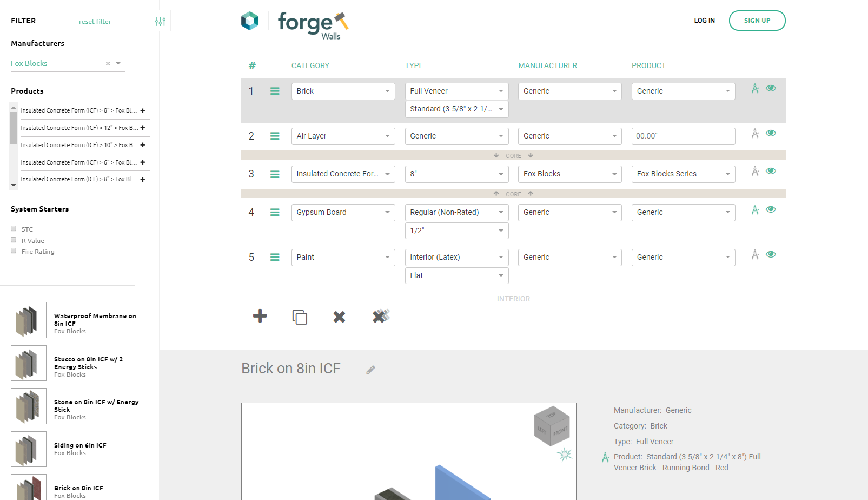The height and width of the screenshot is (500, 868).
Task: Click the compass design icon in Paint row
Action: (755, 254)
